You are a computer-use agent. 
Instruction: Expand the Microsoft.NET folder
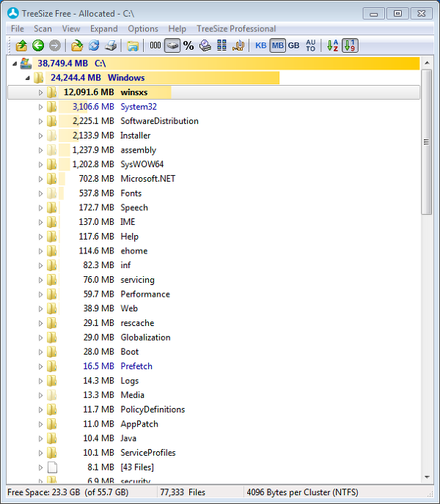click(x=40, y=179)
